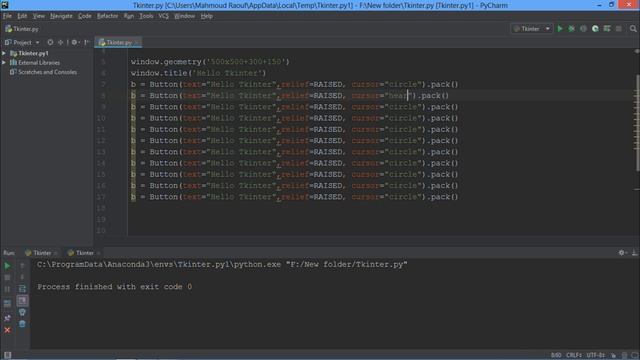The width and height of the screenshot is (640, 360).
Task: Open the Tools menu
Action: 146,16
